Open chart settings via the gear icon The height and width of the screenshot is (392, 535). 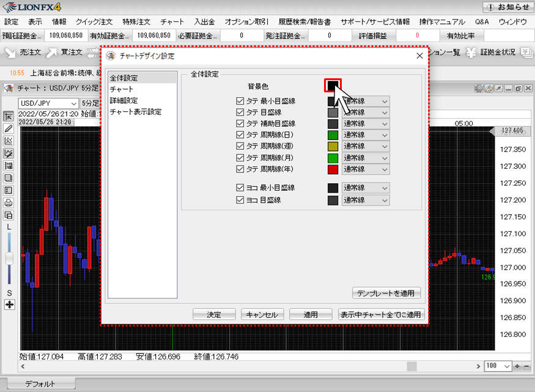479,89
